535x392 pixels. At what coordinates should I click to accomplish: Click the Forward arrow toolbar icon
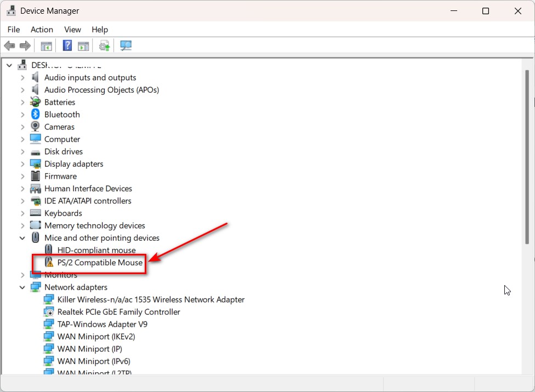point(25,46)
